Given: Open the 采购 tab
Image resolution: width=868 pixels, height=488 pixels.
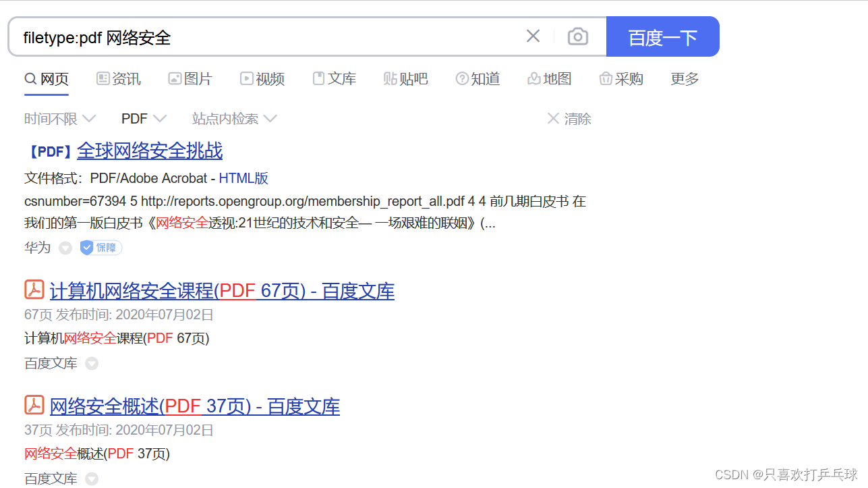Looking at the screenshot, I should [621, 79].
